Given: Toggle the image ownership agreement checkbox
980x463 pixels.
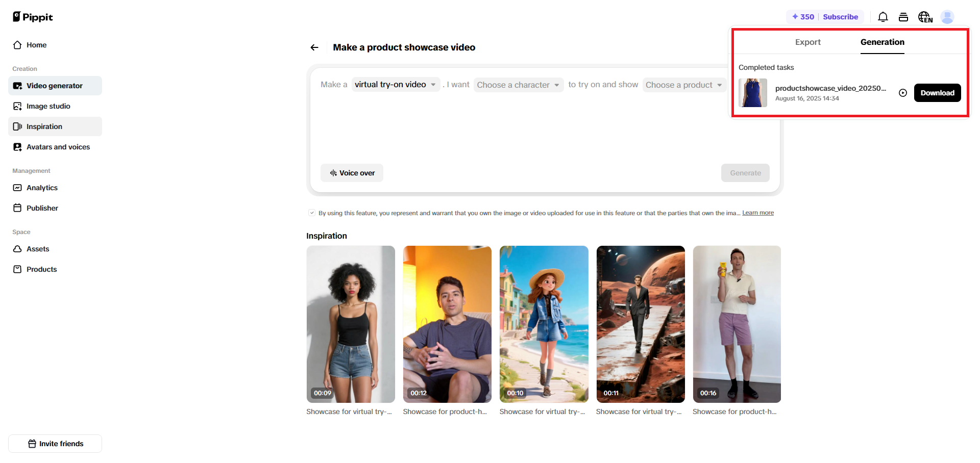Looking at the screenshot, I should [x=311, y=213].
